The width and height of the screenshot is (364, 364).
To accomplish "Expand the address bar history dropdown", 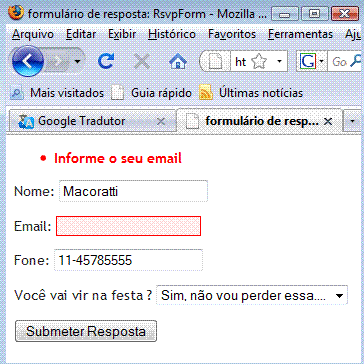I will (x=279, y=62).
